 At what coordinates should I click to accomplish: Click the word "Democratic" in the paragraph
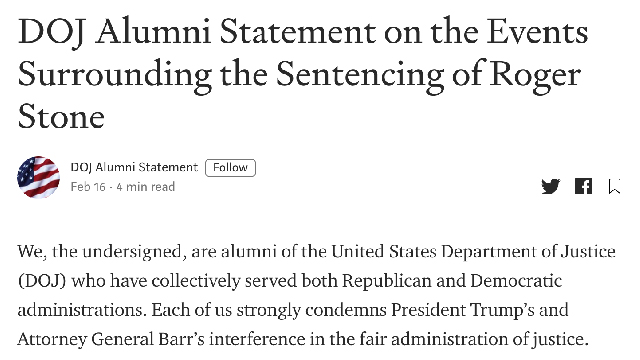point(516,281)
